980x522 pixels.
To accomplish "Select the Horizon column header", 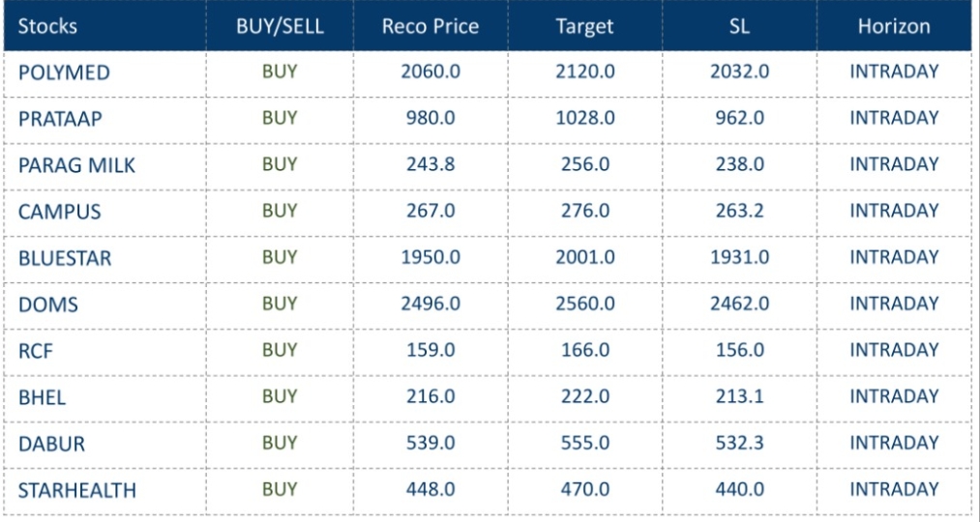I will click(x=894, y=26).
